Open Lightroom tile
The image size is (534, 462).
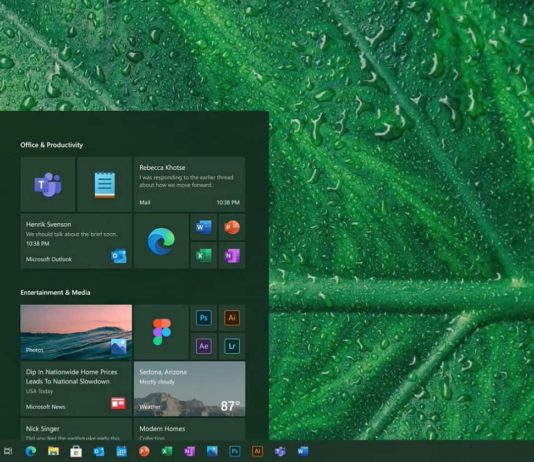(x=232, y=346)
